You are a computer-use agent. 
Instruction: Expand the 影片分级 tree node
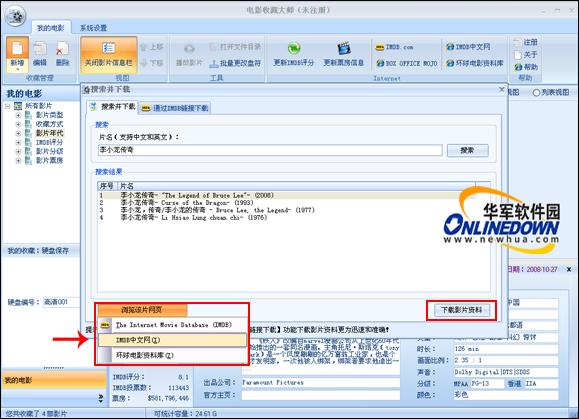click(x=18, y=151)
